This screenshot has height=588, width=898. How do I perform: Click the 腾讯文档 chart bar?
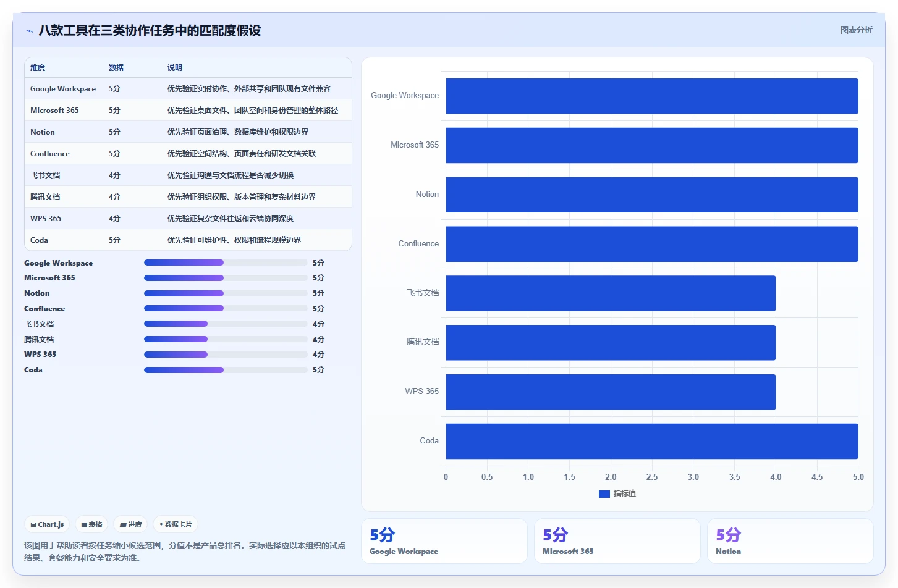(611, 342)
